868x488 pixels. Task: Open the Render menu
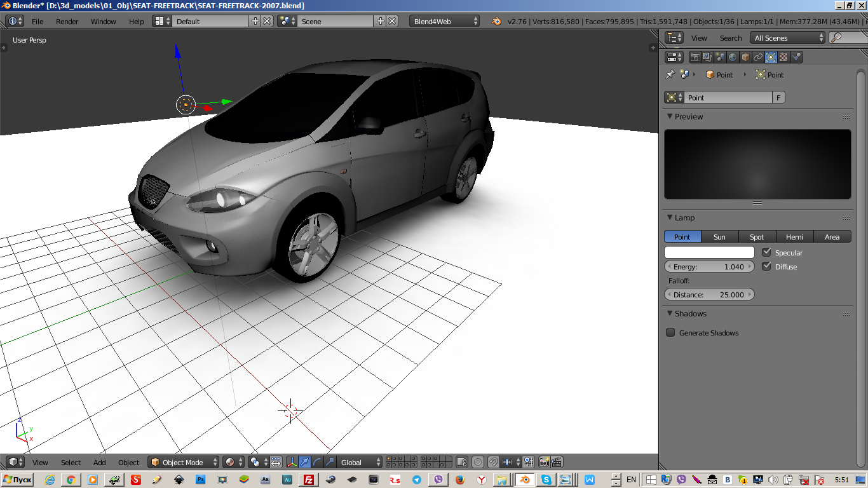(67, 21)
